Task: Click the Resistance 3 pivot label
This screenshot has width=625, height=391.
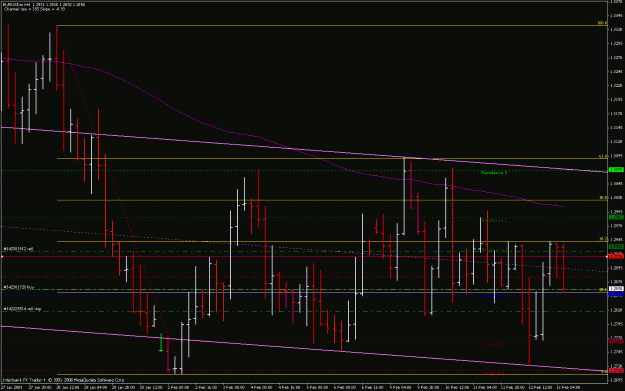Action: pos(494,173)
